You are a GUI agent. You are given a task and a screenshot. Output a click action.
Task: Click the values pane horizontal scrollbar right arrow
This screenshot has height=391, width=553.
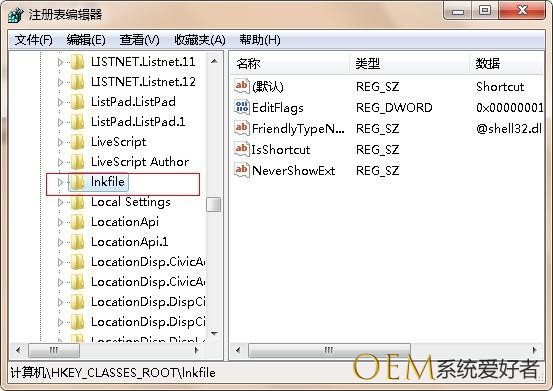pos(534,350)
